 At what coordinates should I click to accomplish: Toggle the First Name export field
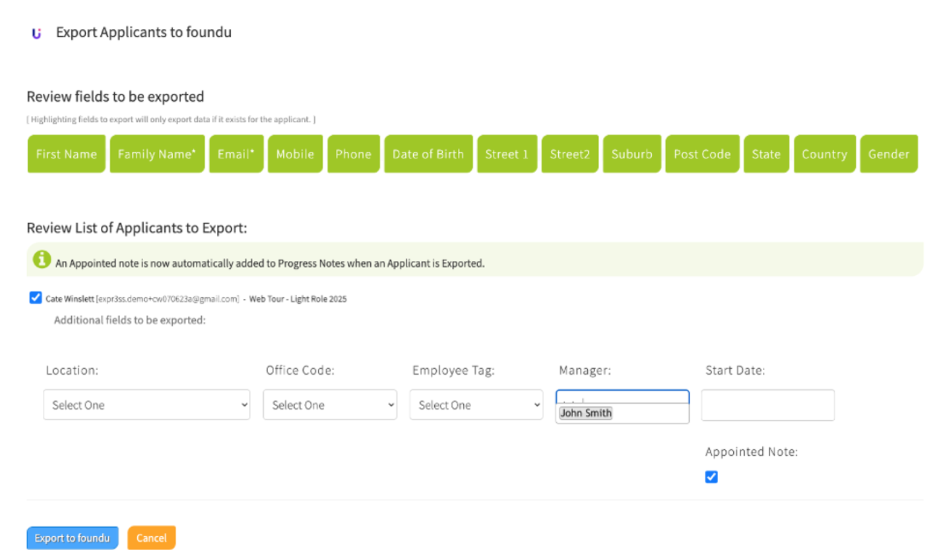coord(66,154)
